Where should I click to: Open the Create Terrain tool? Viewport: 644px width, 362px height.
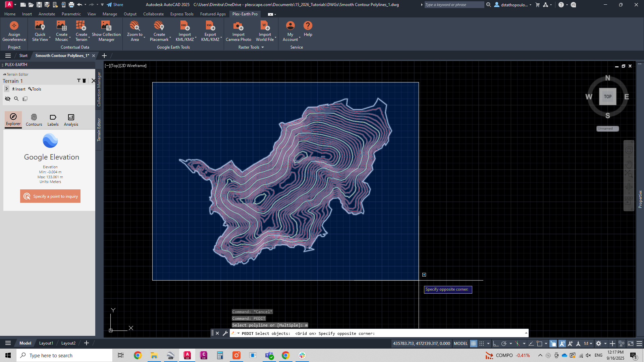pyautogui.click(x=81, y=31)
